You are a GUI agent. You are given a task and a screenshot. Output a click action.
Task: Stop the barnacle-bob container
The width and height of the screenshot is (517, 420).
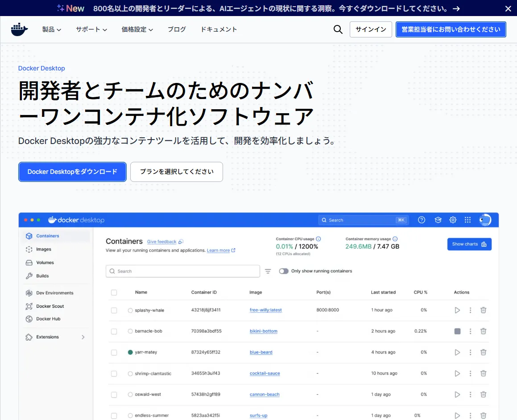pos(457,331)
